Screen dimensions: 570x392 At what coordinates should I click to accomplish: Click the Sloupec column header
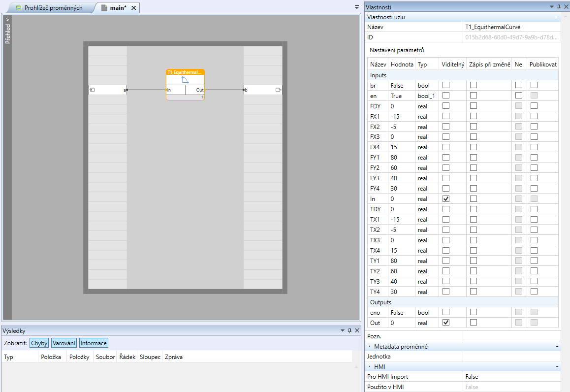(150, 357)
